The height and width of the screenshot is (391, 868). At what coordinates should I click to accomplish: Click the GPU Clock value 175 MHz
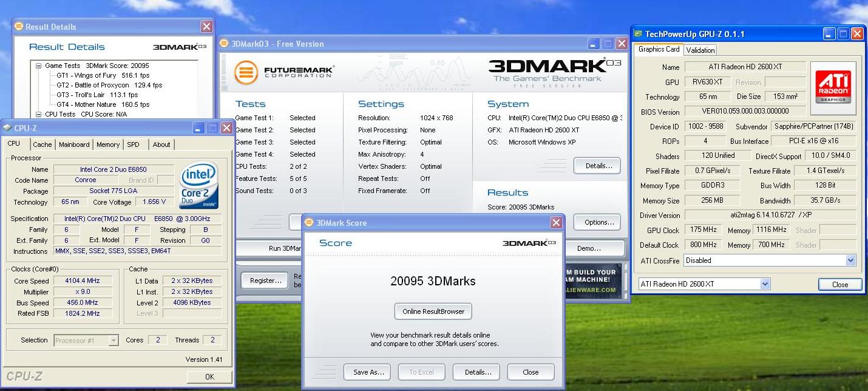coord(704,230)
